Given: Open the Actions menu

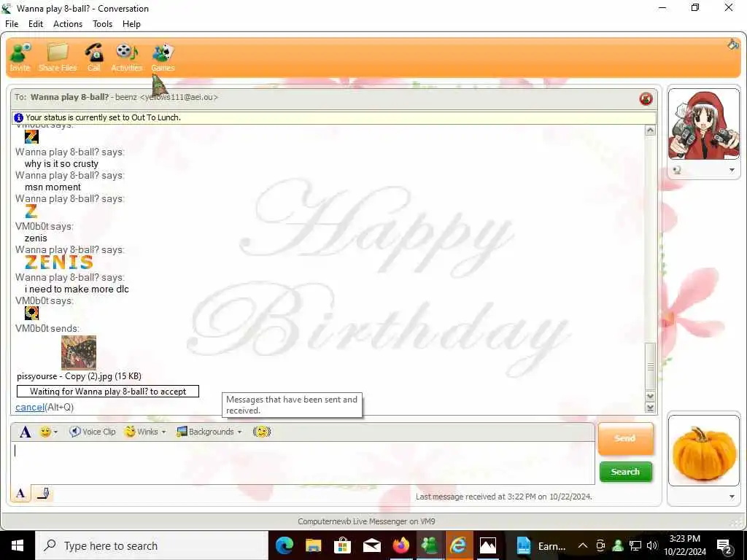Looking at the screenshot, I should [x=68, y=24].
